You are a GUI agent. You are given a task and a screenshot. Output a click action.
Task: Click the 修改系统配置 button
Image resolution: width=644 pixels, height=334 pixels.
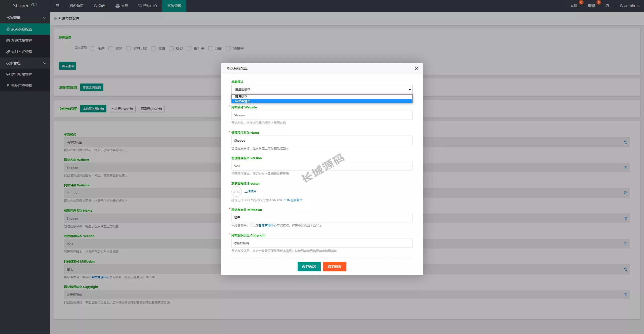[92, 87]
